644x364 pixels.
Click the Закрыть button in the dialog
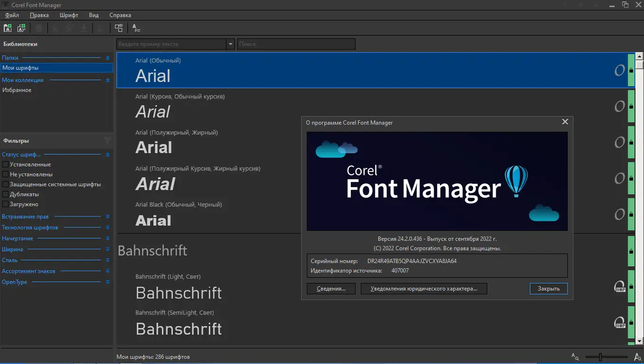(549, 288)
